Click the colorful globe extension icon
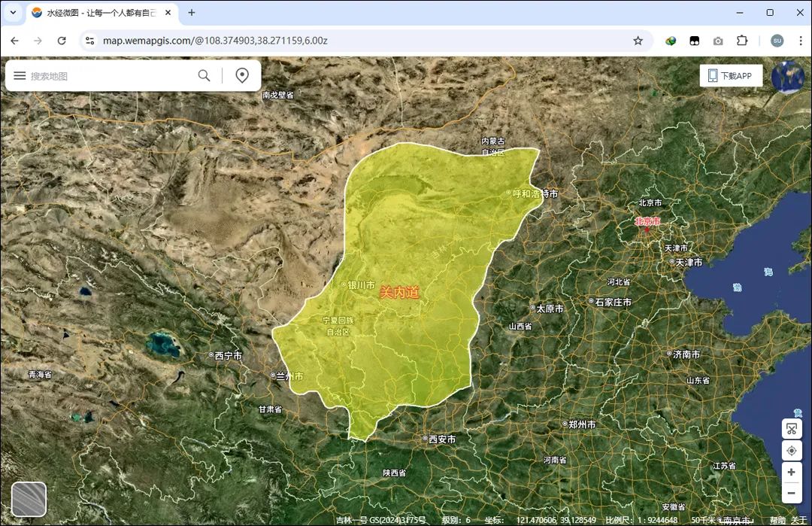Viewport: 812px width, 526px height. (671, 41)
